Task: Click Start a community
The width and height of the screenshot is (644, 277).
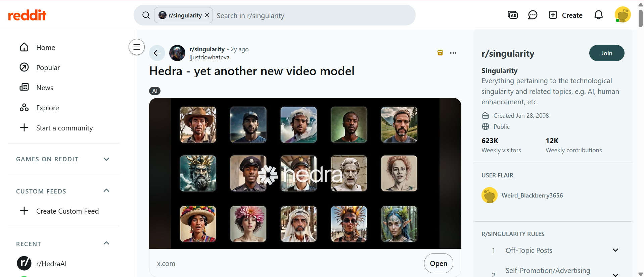Action: [64, 128]
